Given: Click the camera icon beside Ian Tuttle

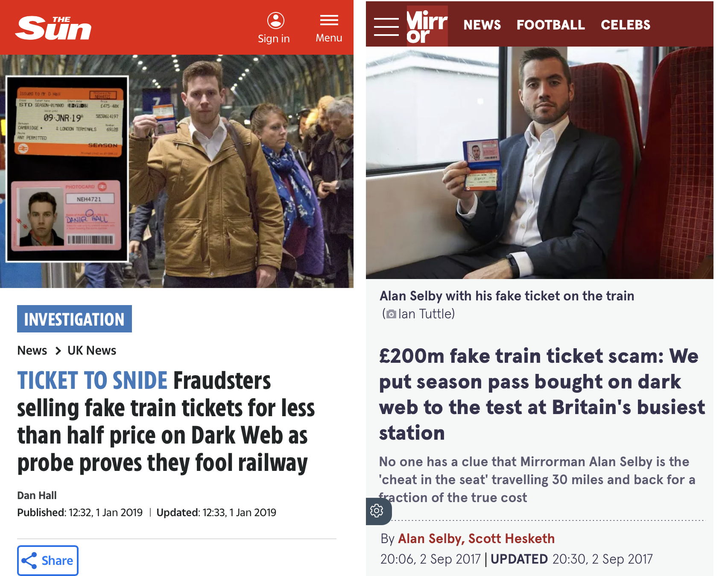Looking at the screenshot, I should [x=391, y=314].
